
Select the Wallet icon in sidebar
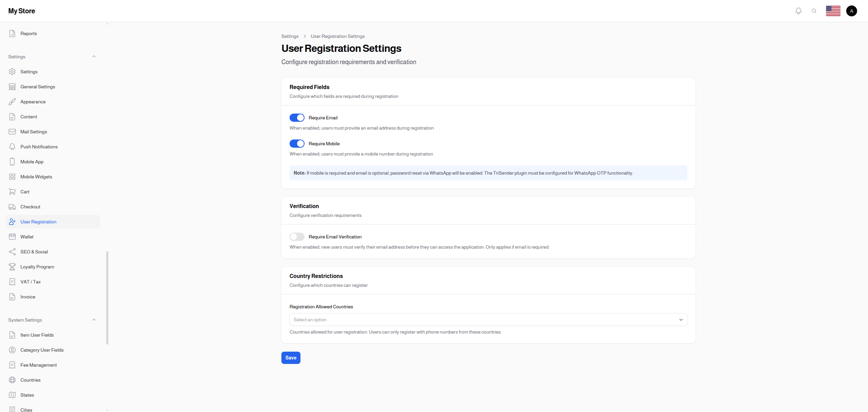(12, 237)
